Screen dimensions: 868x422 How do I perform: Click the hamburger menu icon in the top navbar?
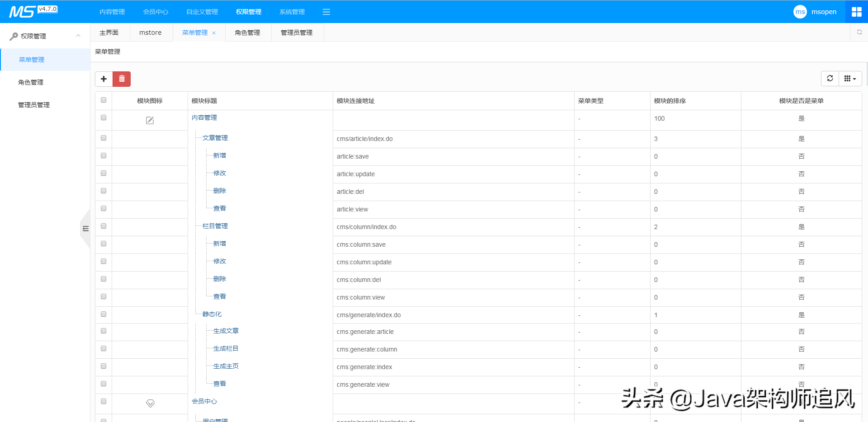326,12
